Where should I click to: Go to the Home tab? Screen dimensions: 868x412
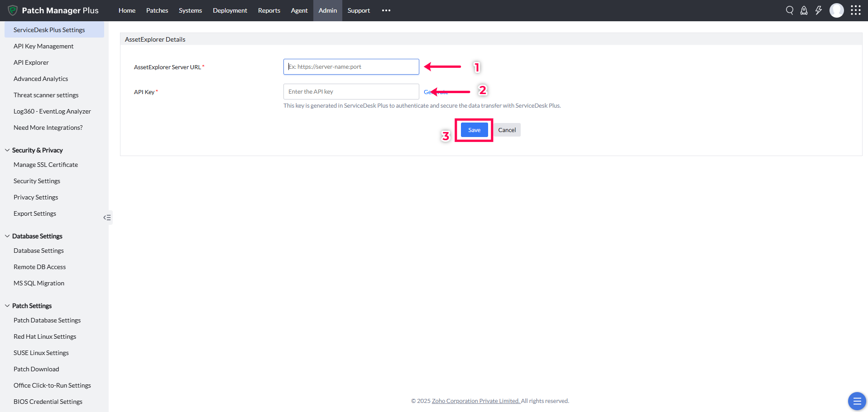click(x=127, y=10)
